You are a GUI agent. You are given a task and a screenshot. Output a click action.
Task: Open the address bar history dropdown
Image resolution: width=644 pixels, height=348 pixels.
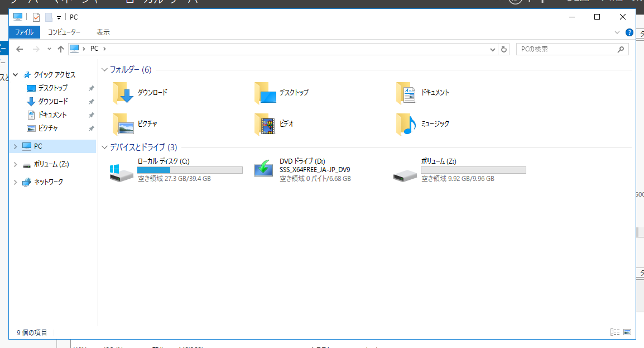[492, 49]
